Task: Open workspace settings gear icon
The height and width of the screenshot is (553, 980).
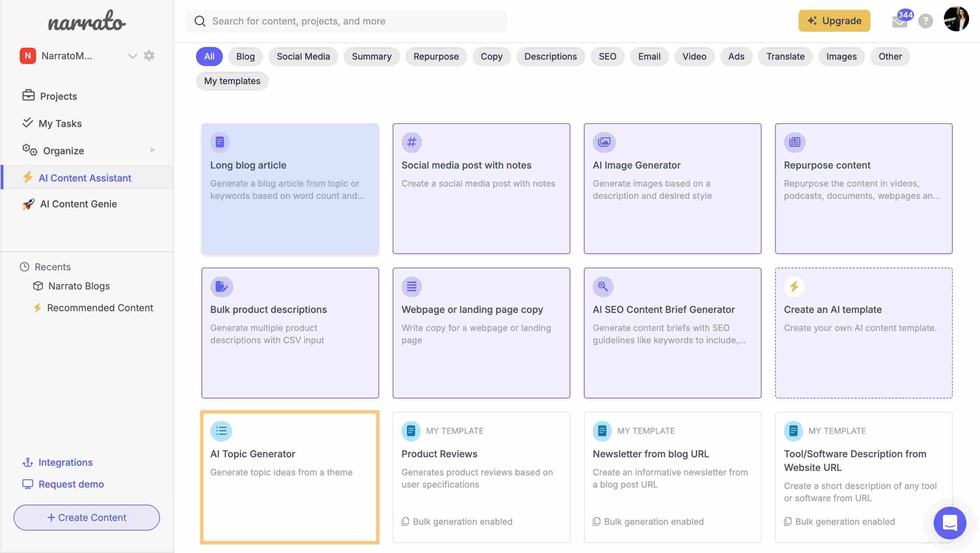Action: [149, 56]
